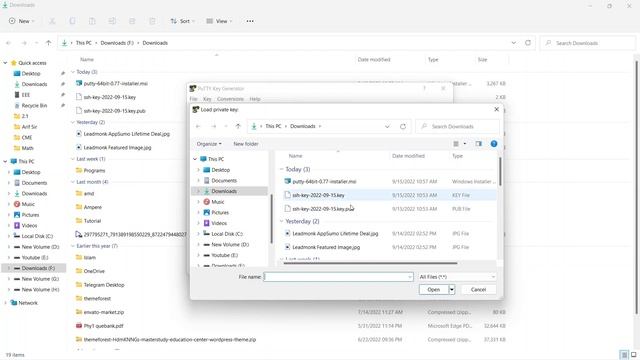Screen dimensions: 640x360
Task: Open the Organize dropdown in dialog
Action: click(x=209, y=144)
